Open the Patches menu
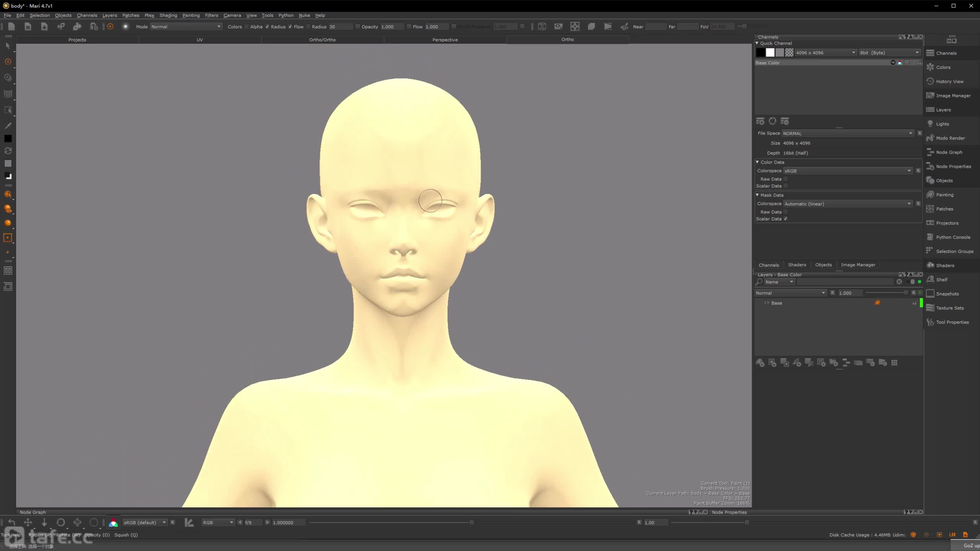The height and width of the screenshot is (551, 980). pos(131,15)
